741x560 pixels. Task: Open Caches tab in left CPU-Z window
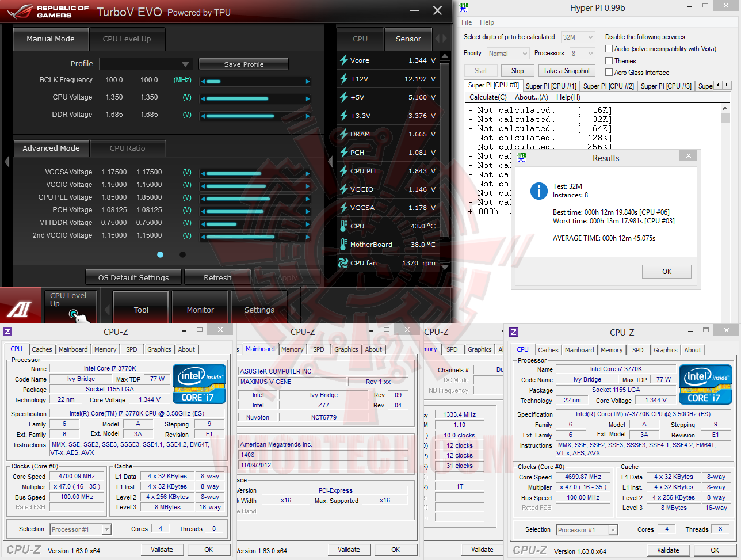tap(42, 349)
